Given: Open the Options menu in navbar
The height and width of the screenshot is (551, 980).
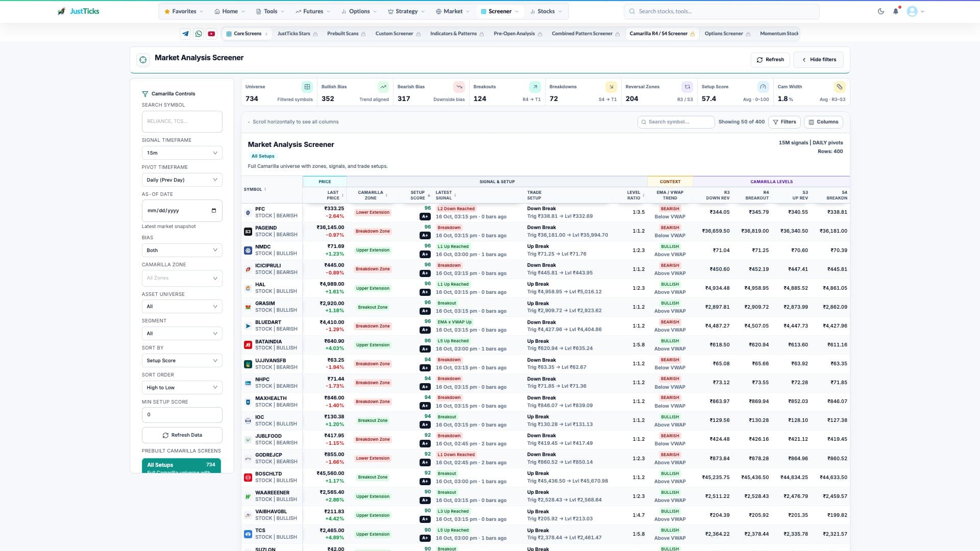Looking at the screenshot, I should pos(359,11).
